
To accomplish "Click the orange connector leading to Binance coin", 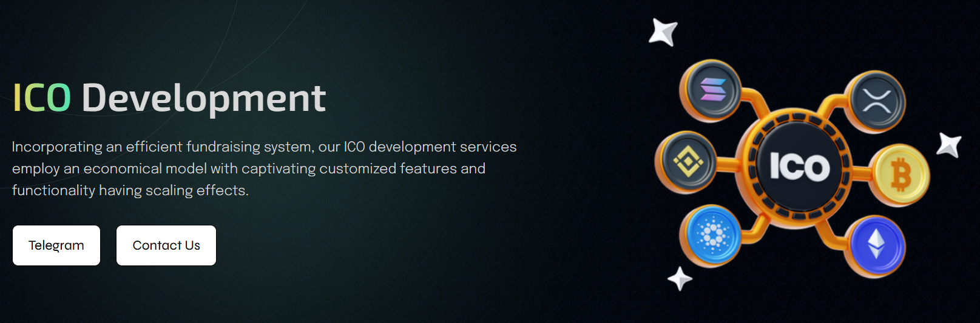I will tap(726, 164).
